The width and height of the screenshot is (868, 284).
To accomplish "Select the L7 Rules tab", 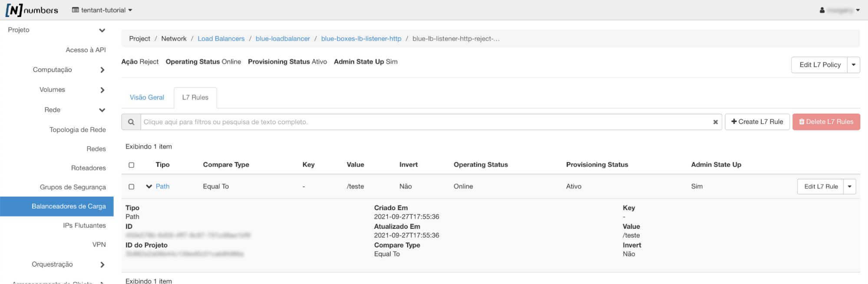I will tap(195, 97).
